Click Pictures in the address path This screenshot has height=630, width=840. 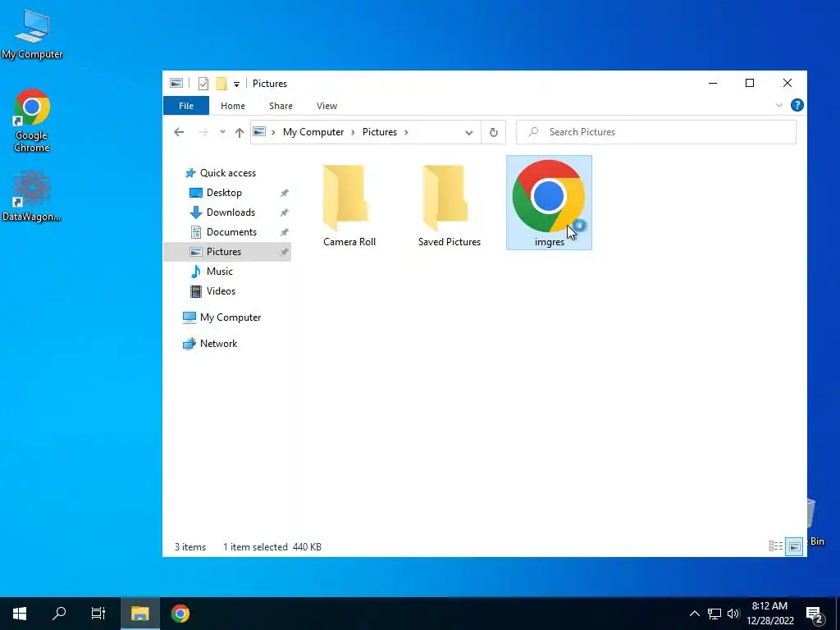(379, 132)
